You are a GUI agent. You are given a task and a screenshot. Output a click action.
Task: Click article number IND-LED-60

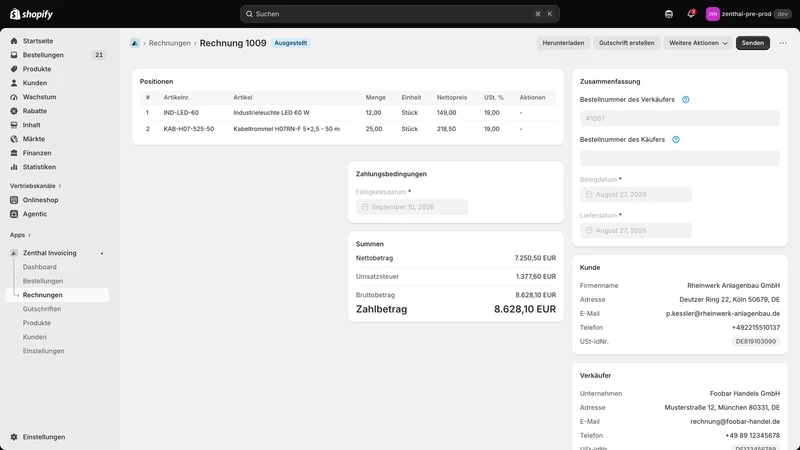coord(181,113)
